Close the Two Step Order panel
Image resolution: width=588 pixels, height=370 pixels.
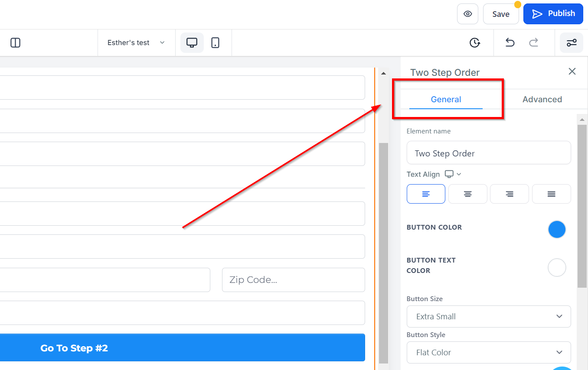pyautogui.click(x=572, y=71)
